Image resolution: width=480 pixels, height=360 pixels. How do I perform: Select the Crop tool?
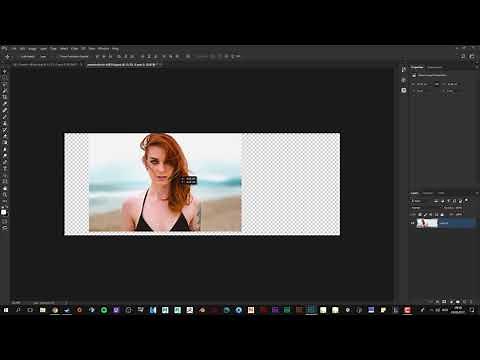pyautogui.click(x=5, y=97)
